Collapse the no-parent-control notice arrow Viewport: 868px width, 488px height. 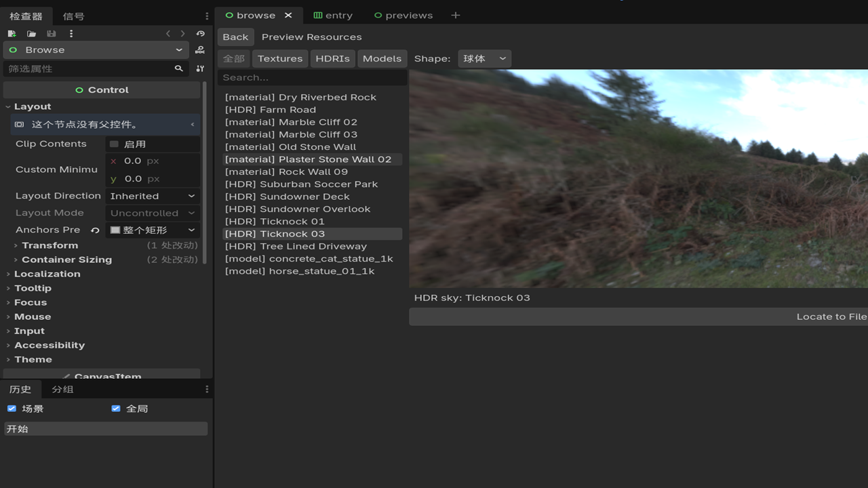click(x=193, y=125)
